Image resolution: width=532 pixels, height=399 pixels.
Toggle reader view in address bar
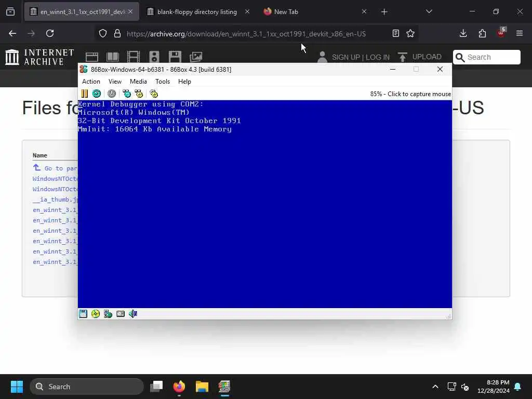[395, 33]
